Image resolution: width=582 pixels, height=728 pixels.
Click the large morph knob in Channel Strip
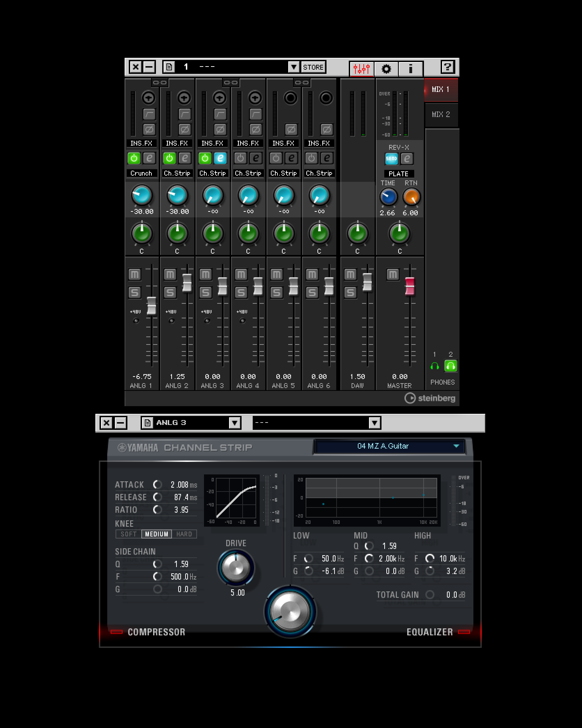(x=290, y=611)
